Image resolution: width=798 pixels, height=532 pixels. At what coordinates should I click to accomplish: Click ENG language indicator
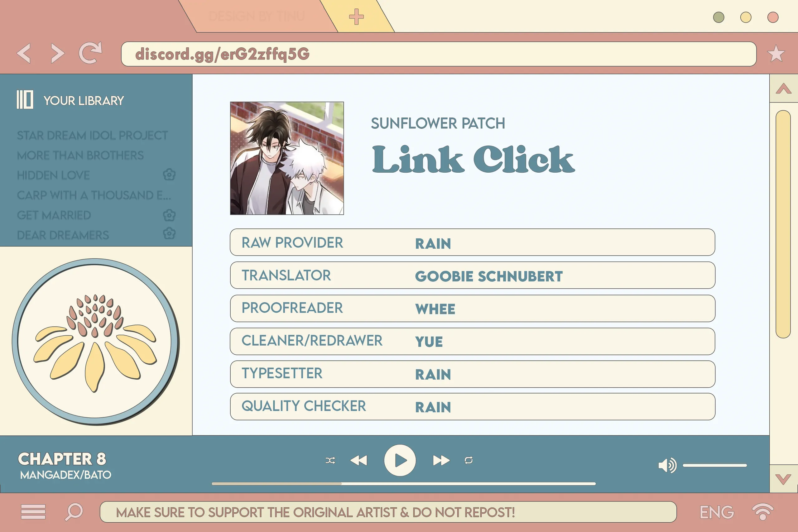pyautogui.click(x=717, y=512)
